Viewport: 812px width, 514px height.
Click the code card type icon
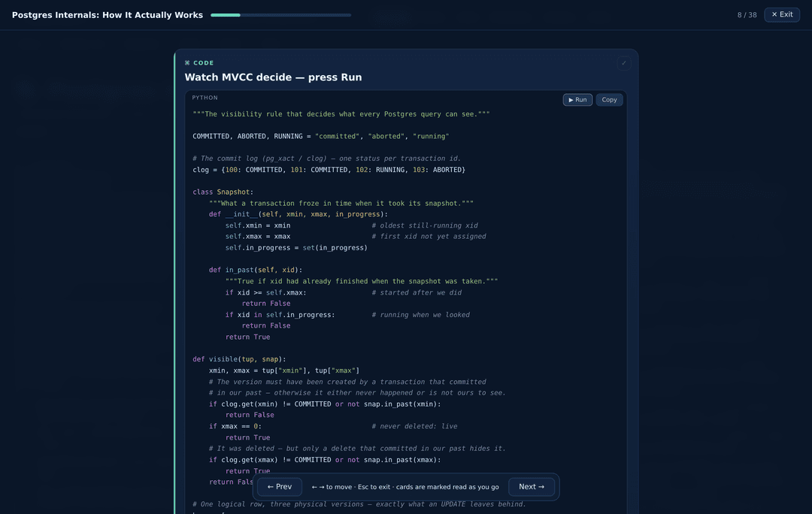point(187,62)
